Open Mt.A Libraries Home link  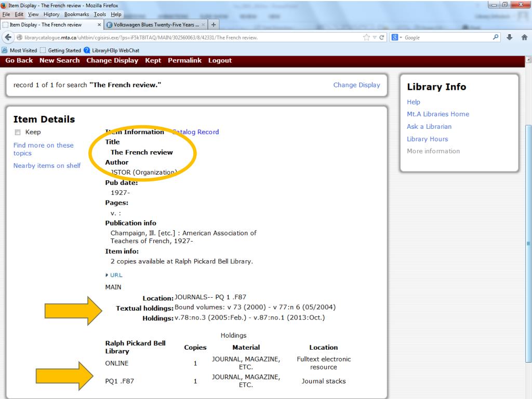tap(438, 114)
